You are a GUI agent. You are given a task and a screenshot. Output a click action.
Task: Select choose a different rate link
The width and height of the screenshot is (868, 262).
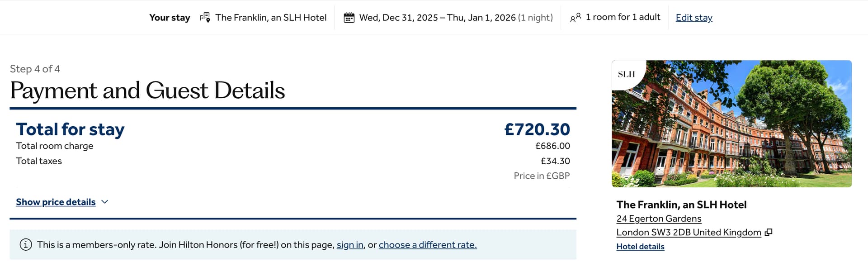click(x=428, y=245)
